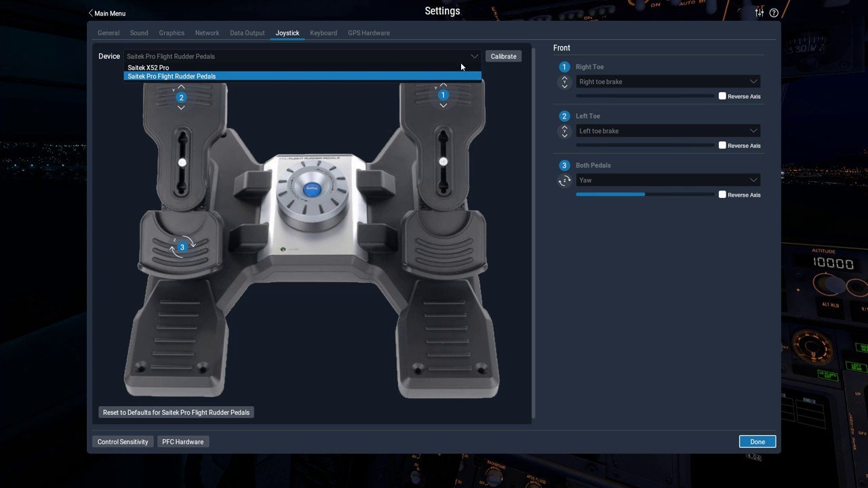The height and width of the screenshot is (488, 868).
Task: Enable Reverse Axis for Left Toe
Action: [x=722, y=145]
